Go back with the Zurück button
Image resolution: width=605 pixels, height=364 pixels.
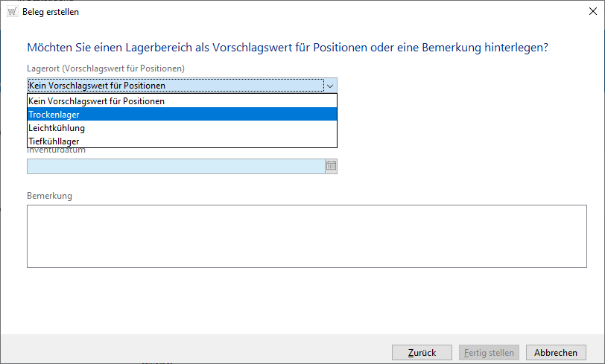point(422,352)
